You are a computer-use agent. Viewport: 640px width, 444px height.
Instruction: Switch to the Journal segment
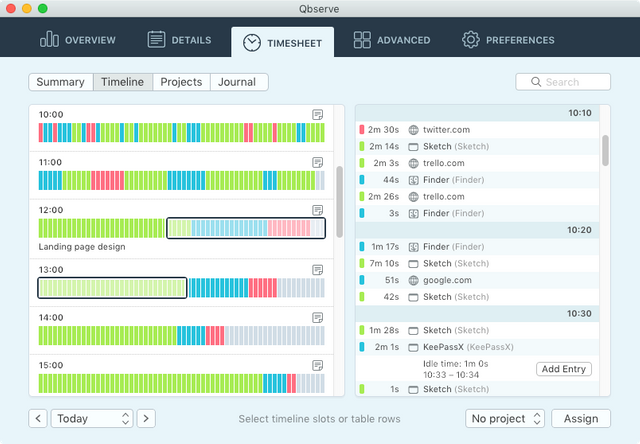tap(239, 82)
